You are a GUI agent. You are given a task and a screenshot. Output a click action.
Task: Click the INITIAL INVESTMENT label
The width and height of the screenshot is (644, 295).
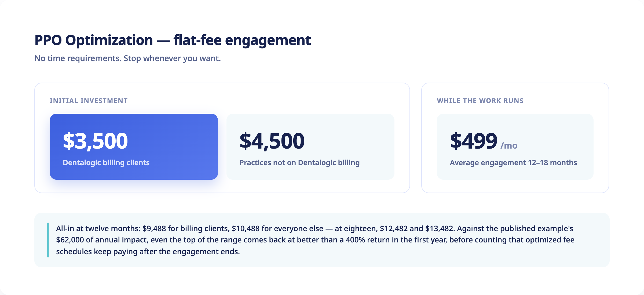click(x=89, y=101)
